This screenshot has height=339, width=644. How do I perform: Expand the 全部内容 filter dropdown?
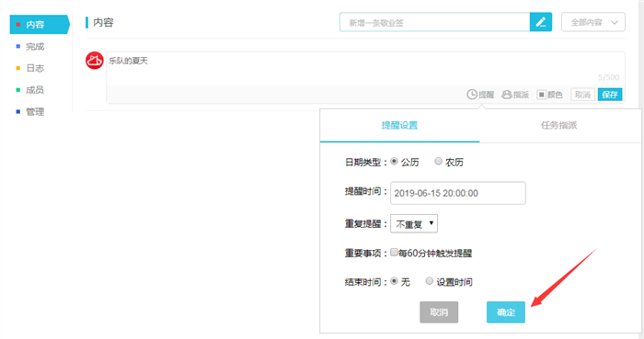[593, 22]
